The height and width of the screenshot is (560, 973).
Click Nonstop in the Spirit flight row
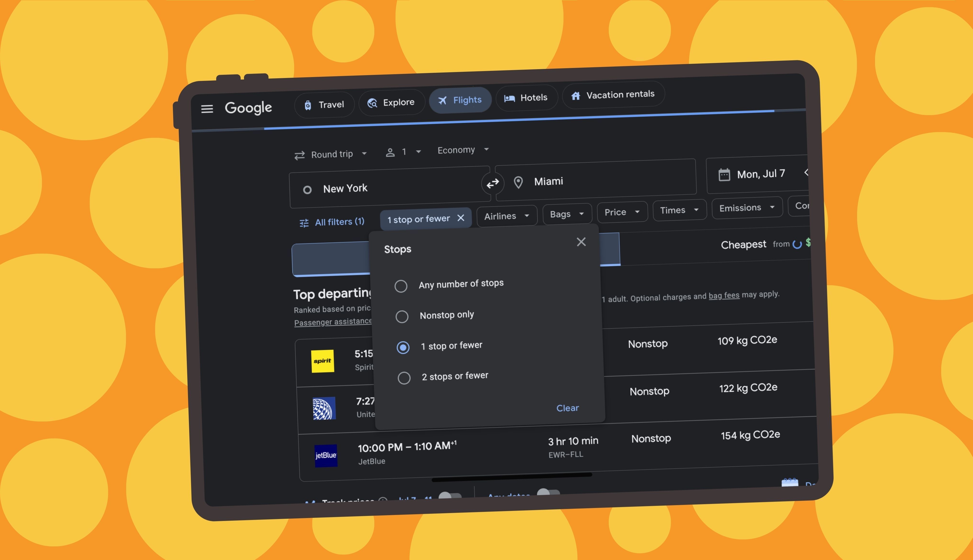648,344
